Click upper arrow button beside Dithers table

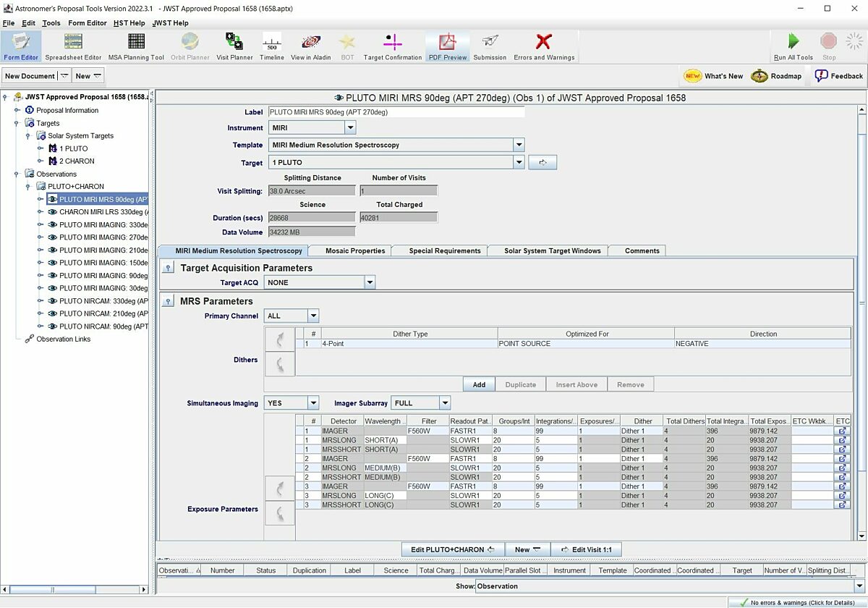coord(280,339)
